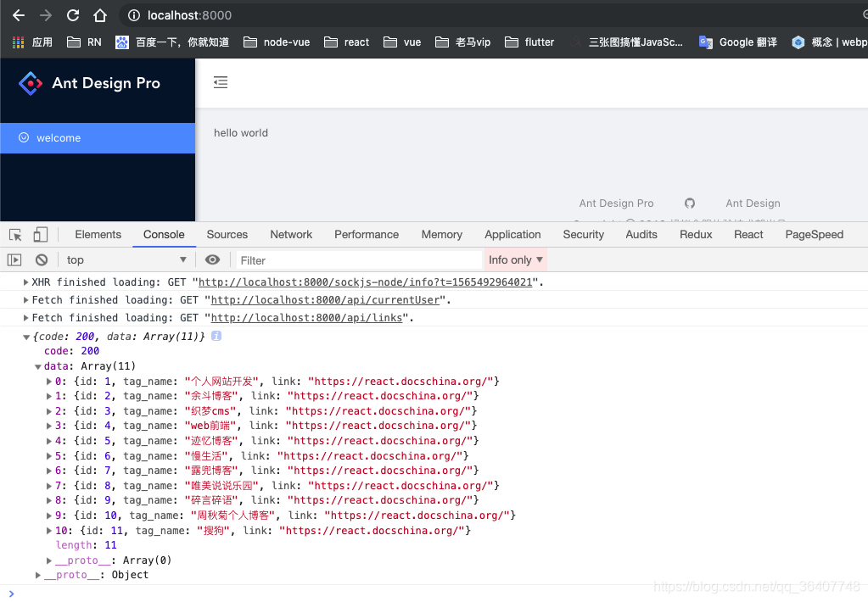The height and width of the screenshot is (602, 868).
Task: Expand array item 3 web前端
Action: 48,426
